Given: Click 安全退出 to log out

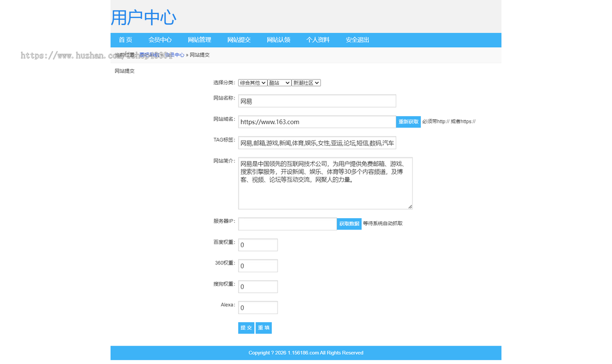Looking at the screenshot, I should (x=358, y=40).
